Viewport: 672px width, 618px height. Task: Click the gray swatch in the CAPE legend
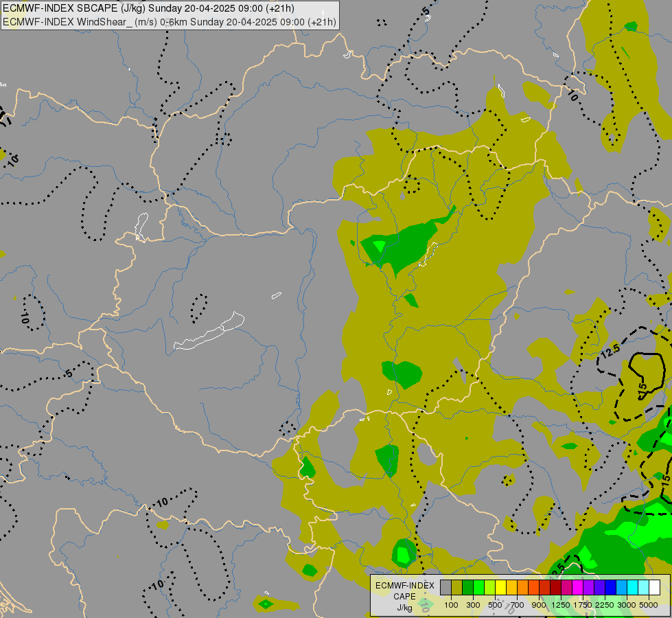pos(445,588)
